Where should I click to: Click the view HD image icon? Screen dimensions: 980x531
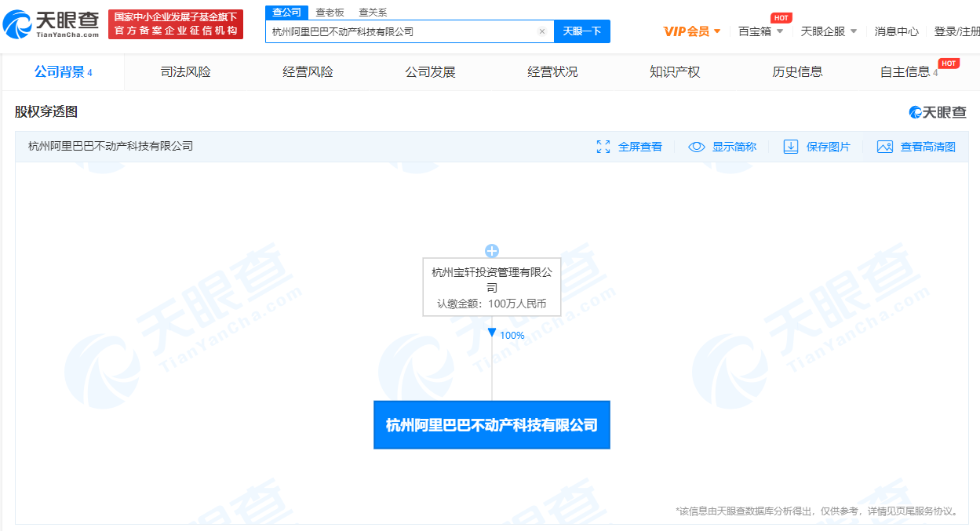pos(885,147)
